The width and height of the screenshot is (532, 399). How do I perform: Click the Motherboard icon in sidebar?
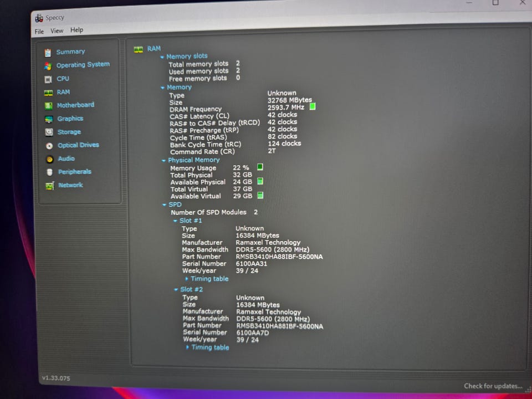click(x=49, y=106)
